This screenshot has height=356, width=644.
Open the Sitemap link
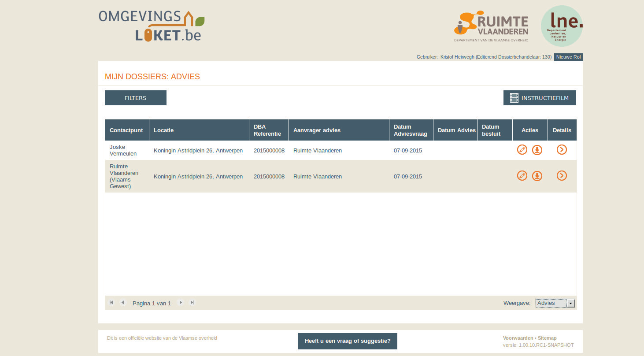click(547, 338)
